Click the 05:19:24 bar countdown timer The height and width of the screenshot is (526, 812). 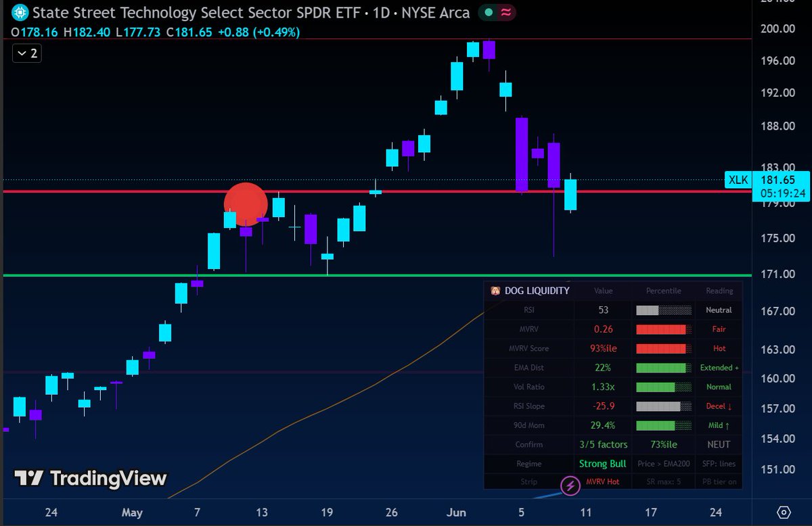pyautogui.click(x=782, y=193)
